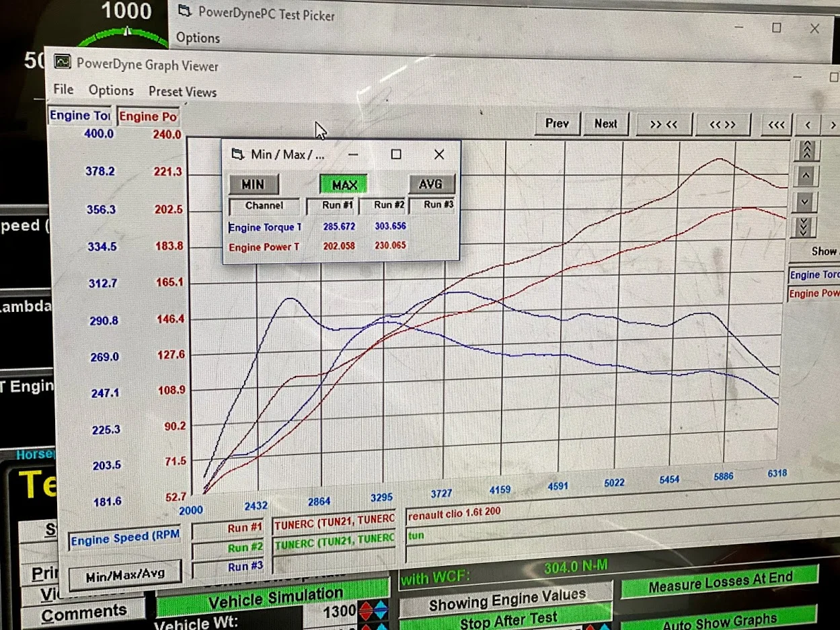Open the Min/Max/Avg button
840x630 pixels.
pyautogui.click(x=125, y=576)
